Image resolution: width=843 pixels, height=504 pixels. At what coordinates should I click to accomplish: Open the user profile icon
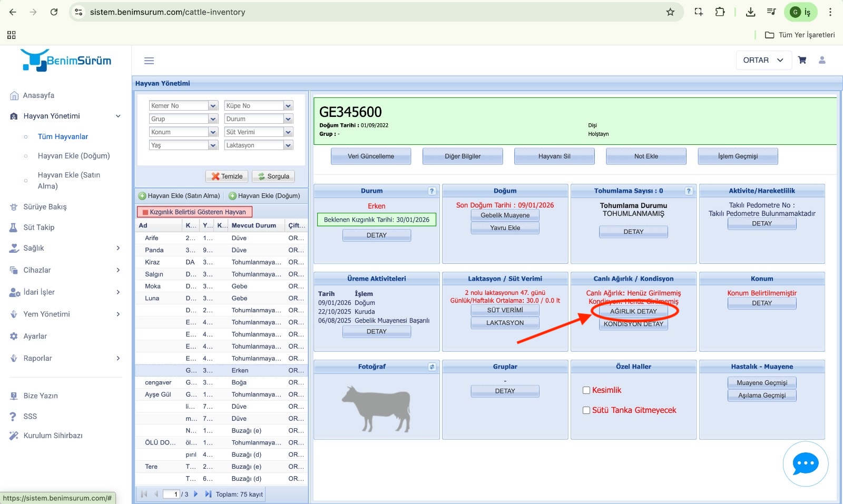822,60
